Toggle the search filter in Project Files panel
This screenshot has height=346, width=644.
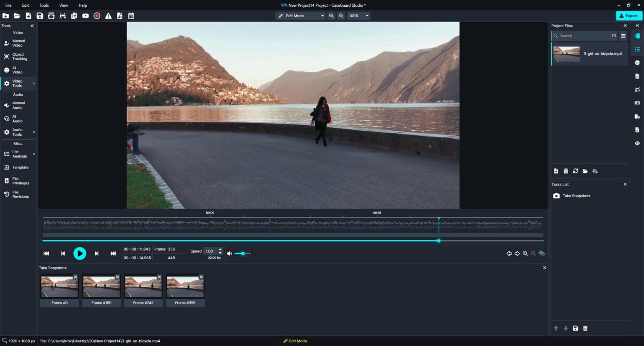tap(623, 36)
